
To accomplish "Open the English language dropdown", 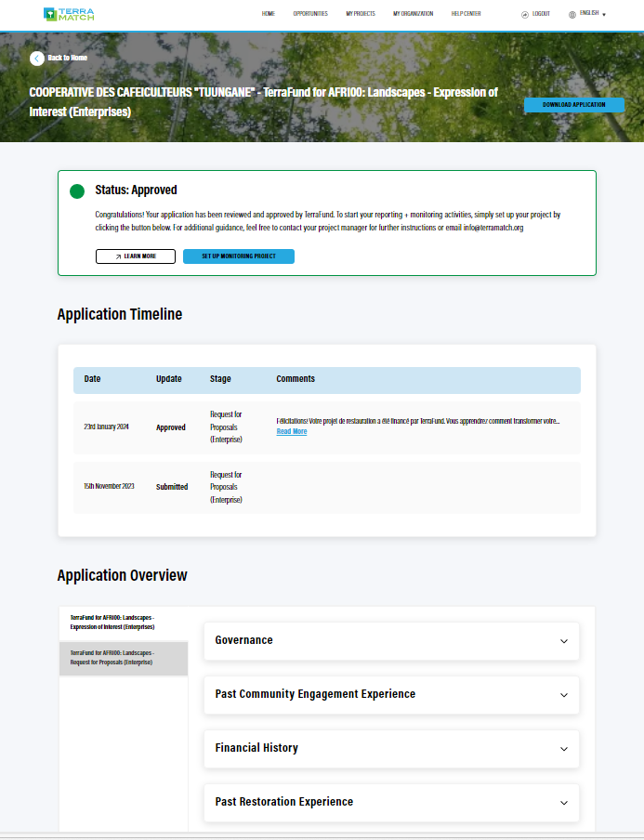I will [x=592, y=13].
